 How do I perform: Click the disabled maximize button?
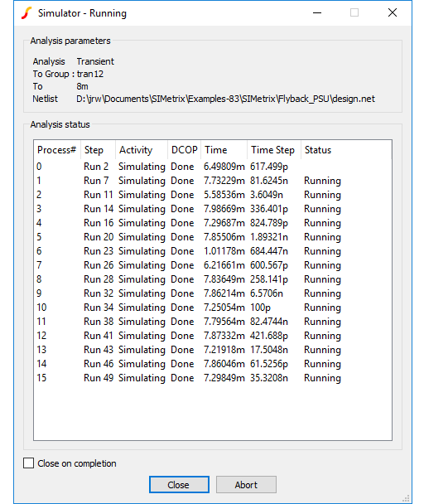tap(354, 13)
